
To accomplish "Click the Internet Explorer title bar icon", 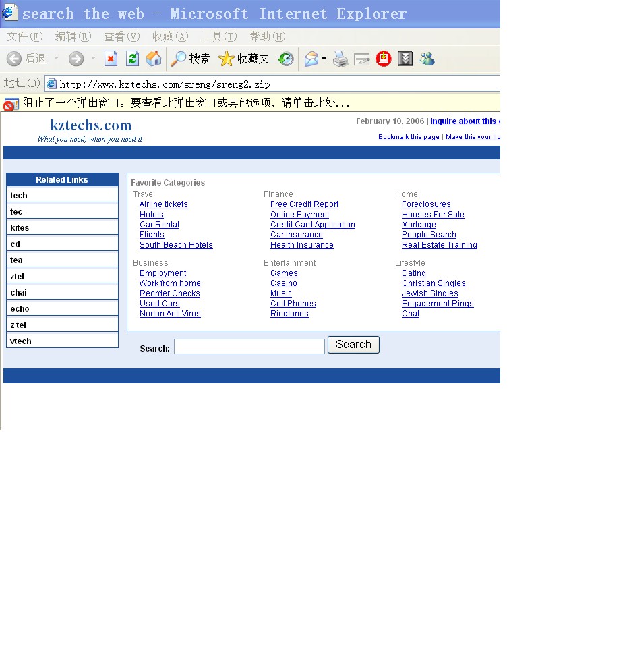I will pyautogui.click(x=9, y=12).
